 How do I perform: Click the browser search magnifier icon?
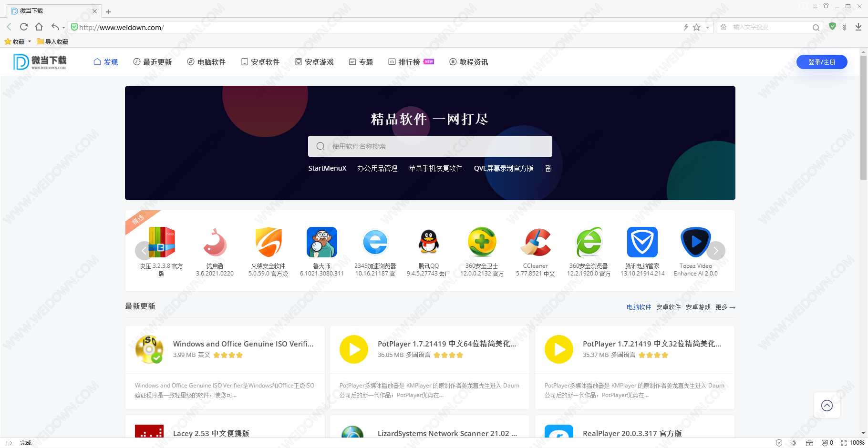click(816, 28)
